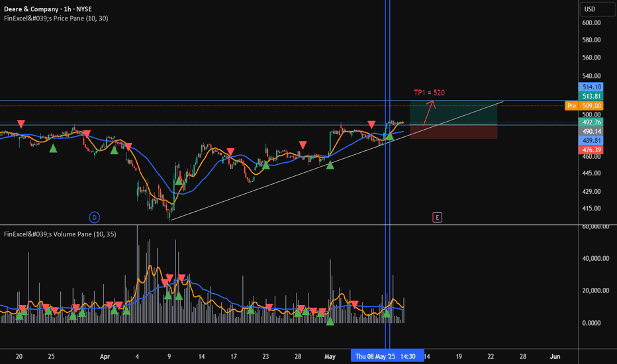Select FinExcel's Volume Pane indicator legend
This screenshot has height=364, width=617.
pyautogui.click(x=60, y=234)
